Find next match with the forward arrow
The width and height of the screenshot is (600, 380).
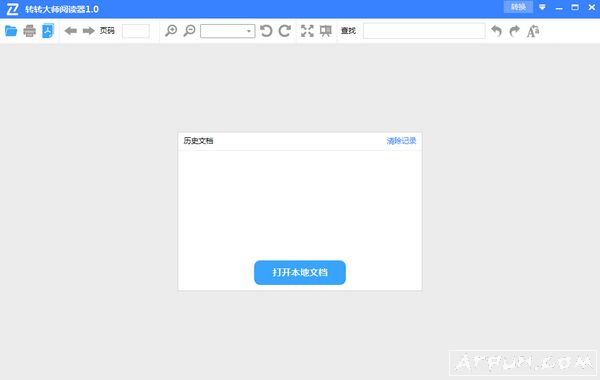pyautogui.click(x=515, y=31)
